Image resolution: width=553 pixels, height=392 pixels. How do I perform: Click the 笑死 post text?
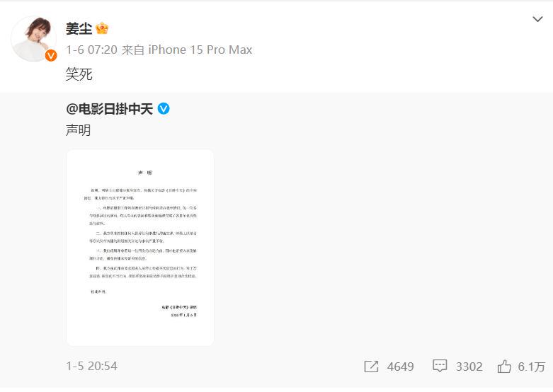tap(79, 74)
